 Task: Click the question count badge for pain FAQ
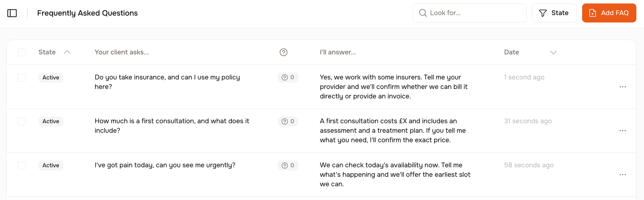[288, 165]
